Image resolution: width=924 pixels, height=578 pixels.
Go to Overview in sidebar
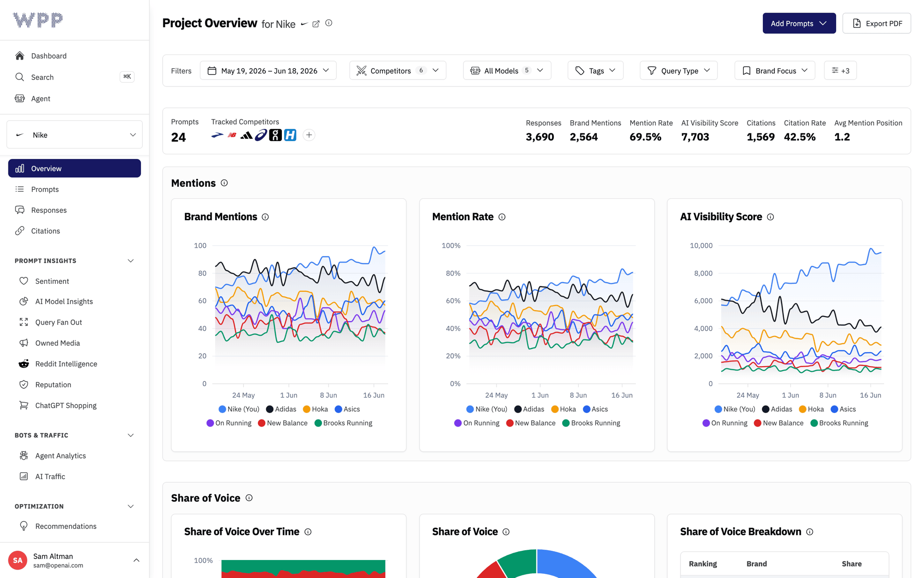74,168
